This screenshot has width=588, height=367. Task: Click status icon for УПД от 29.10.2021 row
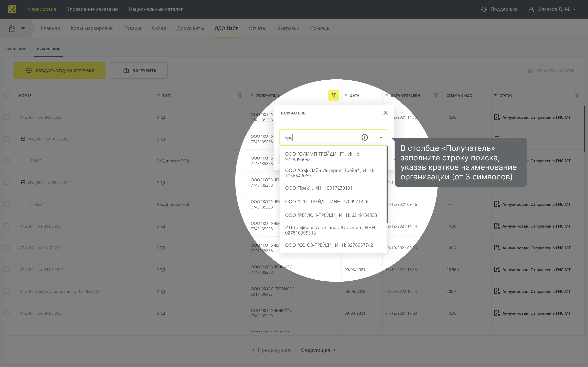coord(497,248)
